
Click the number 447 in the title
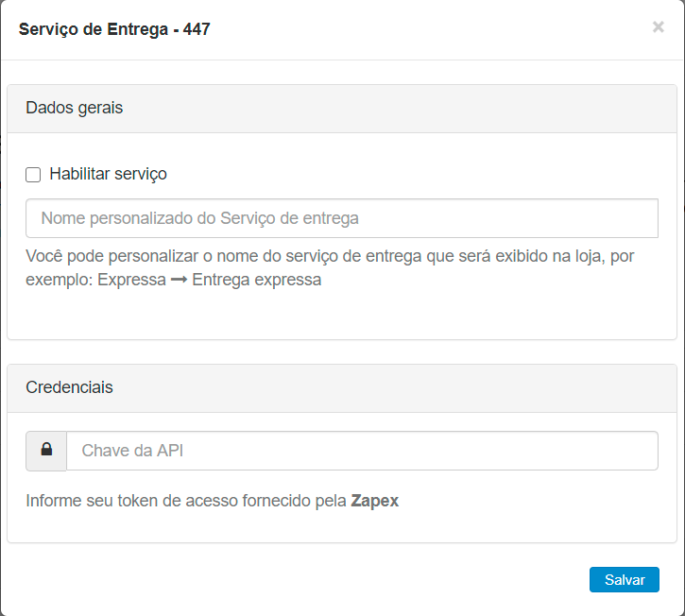[196, 29]
